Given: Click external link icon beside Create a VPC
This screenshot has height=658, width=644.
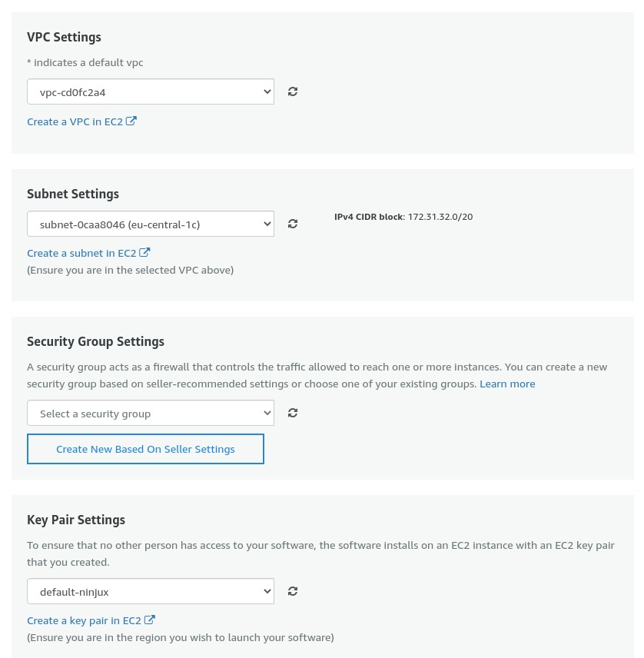Looking at the screenshot, I should (131, 121).
